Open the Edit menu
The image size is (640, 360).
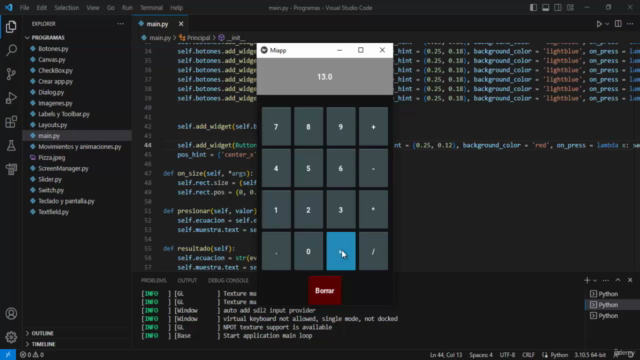pyautogui.click(x=42, y=8)
